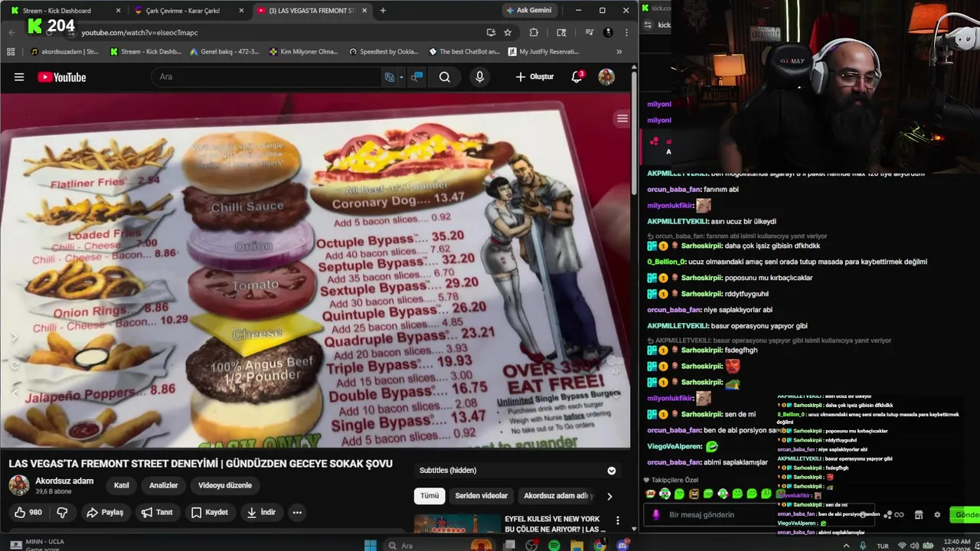This screenshot has width=980, height=551.
Task: Open Kick chat settings gear
Action: (x=937, y=514)
